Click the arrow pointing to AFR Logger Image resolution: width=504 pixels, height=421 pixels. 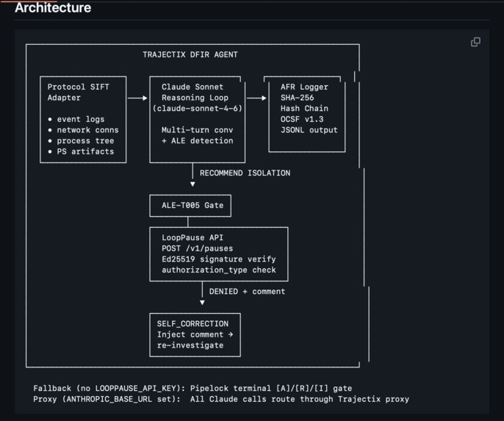256,98
